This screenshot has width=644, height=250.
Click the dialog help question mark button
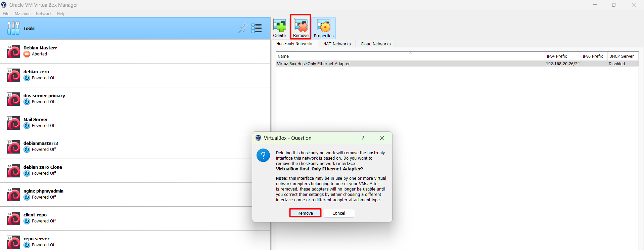(363, 138)
